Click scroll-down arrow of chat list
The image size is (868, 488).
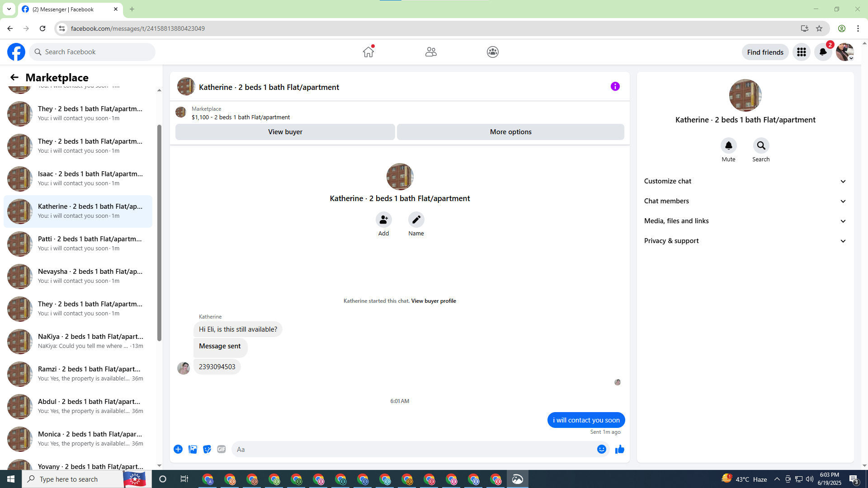tap(159, 465)
